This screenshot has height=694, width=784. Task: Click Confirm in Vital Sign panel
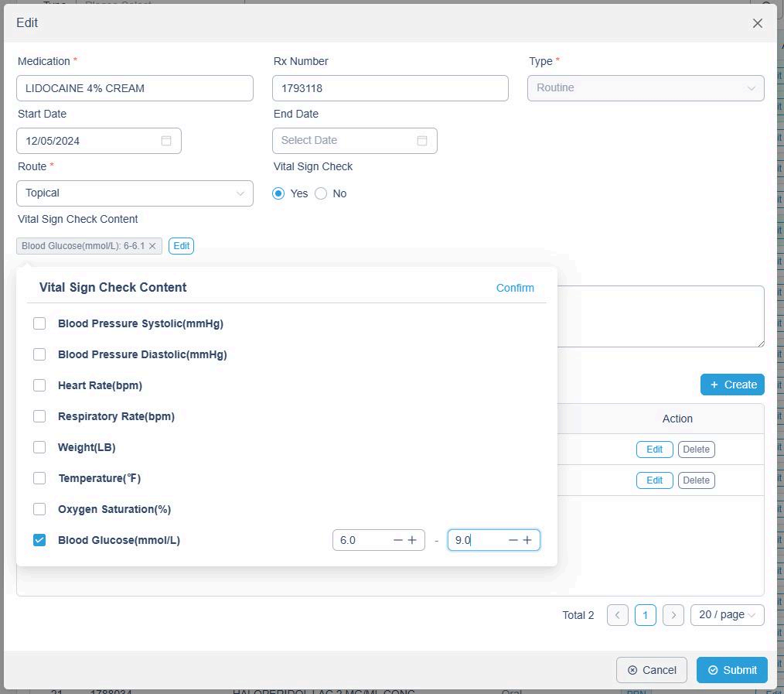(x=515, y=288)
